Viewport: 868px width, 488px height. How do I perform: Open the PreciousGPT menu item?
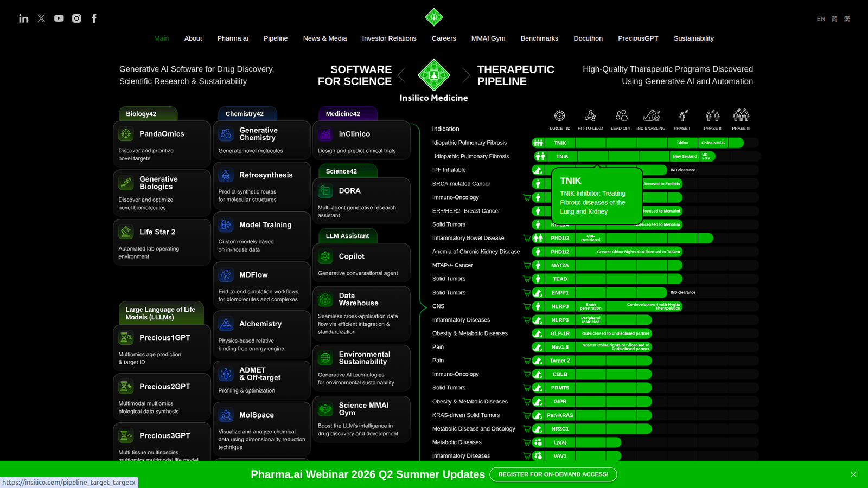[638, 38]
